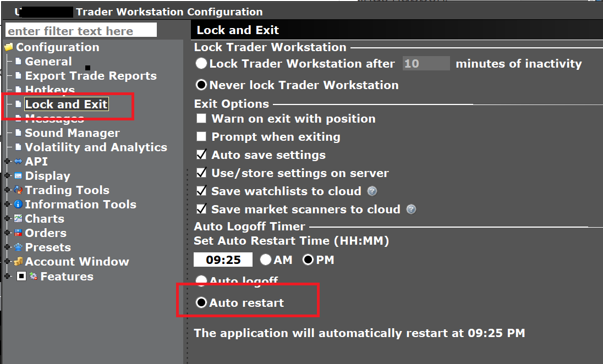603x364 pixels.
Task: Select the Account Window tree label
Action: pos(77,261)
